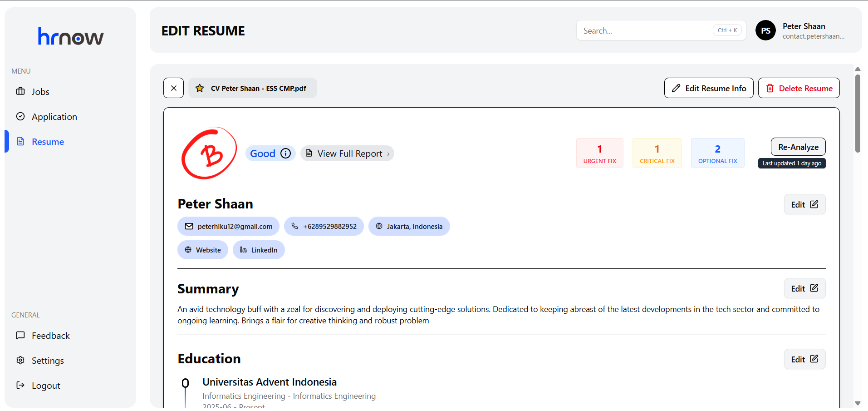Go to Jobs in the sidebar menu
The image size is (868, 411).
40,92
